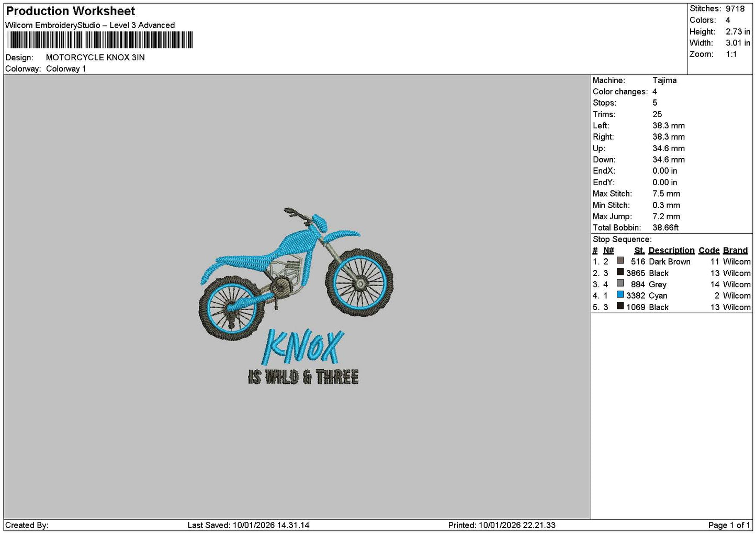The width and height of the screenshot is (756, 534).
Task: Click the Up value 34.6 mm
Action: tap(669, 149)
